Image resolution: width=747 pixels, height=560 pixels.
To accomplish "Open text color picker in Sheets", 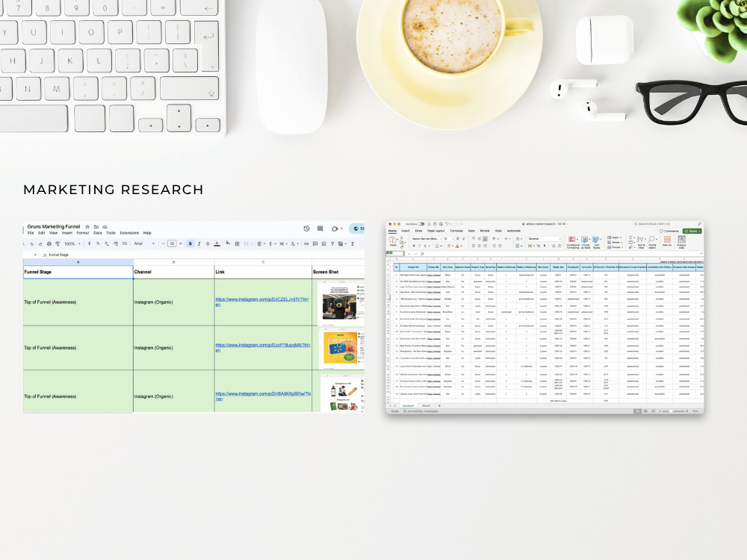I will [217, 244].
